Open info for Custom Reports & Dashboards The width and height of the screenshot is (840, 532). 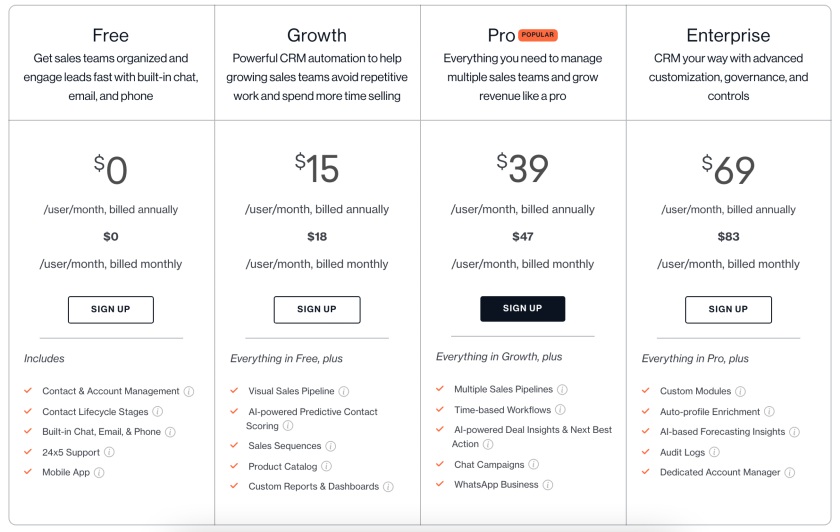pos(388,486)
